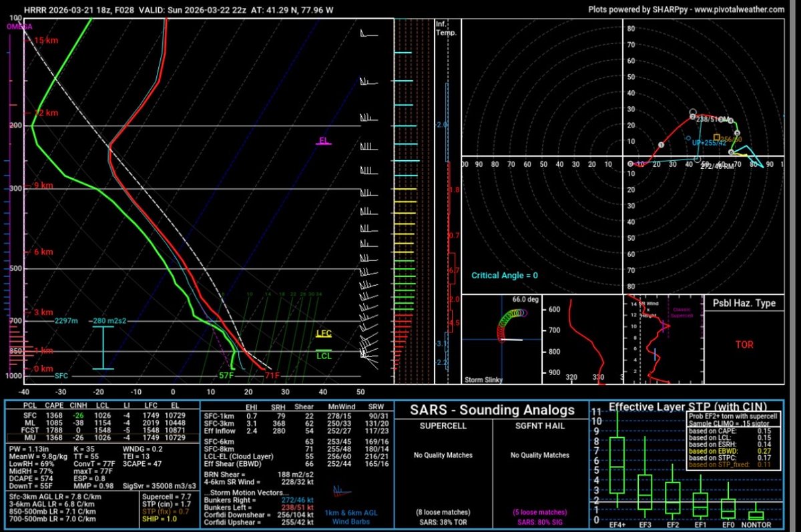This screenshot has height=532, width=801.
Task: Click the green LCL level label
Action: point(324,356)
